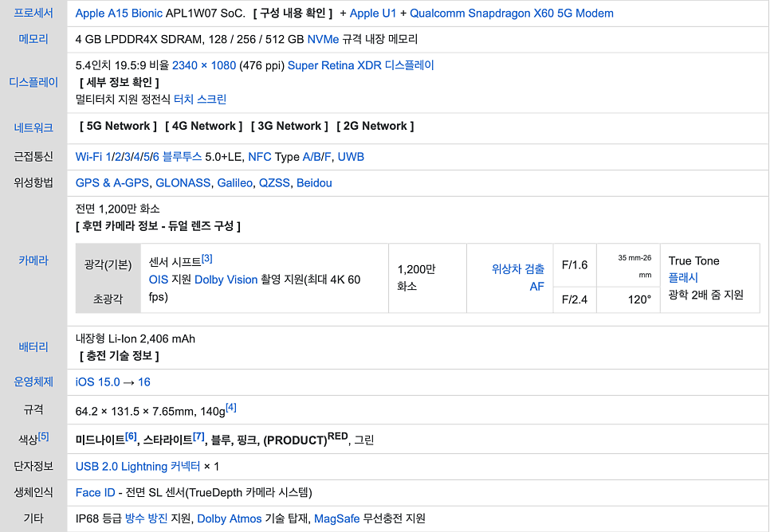Viewport: 770px width, 532px height.
Task: Open USB 2.0 Lightning 커넥터 link
Action: [138, 466]
